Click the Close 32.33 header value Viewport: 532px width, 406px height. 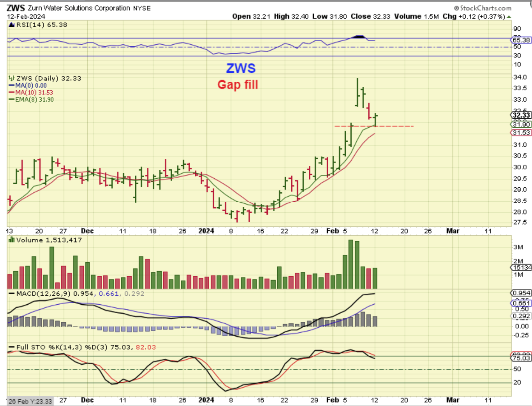[x=370, y=16]
